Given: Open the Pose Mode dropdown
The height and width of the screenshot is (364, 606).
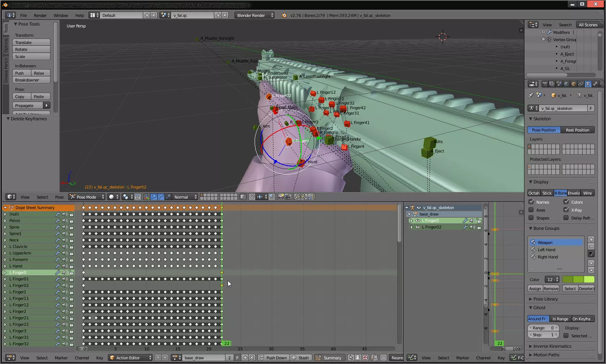Looking at the screenshot, I should [x=87, y=197].
